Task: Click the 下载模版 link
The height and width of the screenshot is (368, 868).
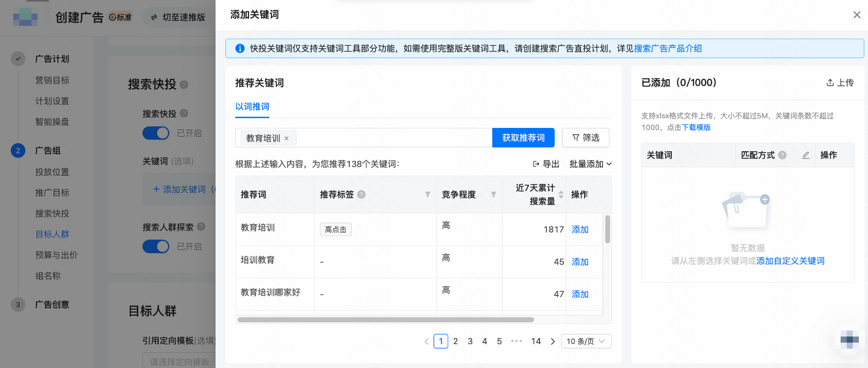Action: coord(696,127)
